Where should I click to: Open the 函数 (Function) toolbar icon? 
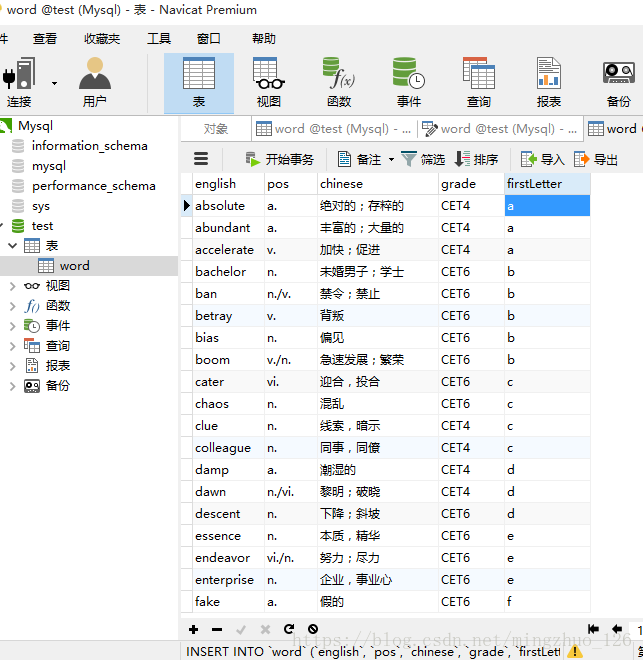(339, 83)
